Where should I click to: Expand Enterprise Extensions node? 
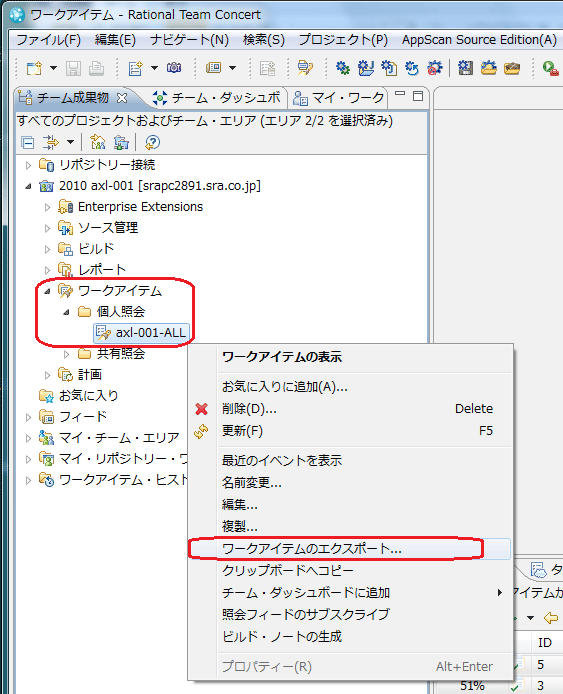47,207
